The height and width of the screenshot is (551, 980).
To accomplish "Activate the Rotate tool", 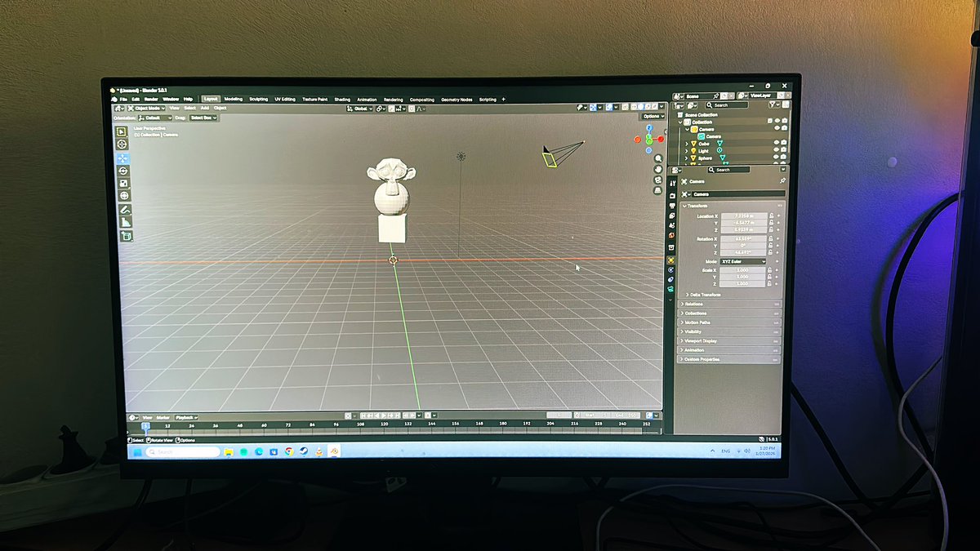I will (x=123, y=171).
